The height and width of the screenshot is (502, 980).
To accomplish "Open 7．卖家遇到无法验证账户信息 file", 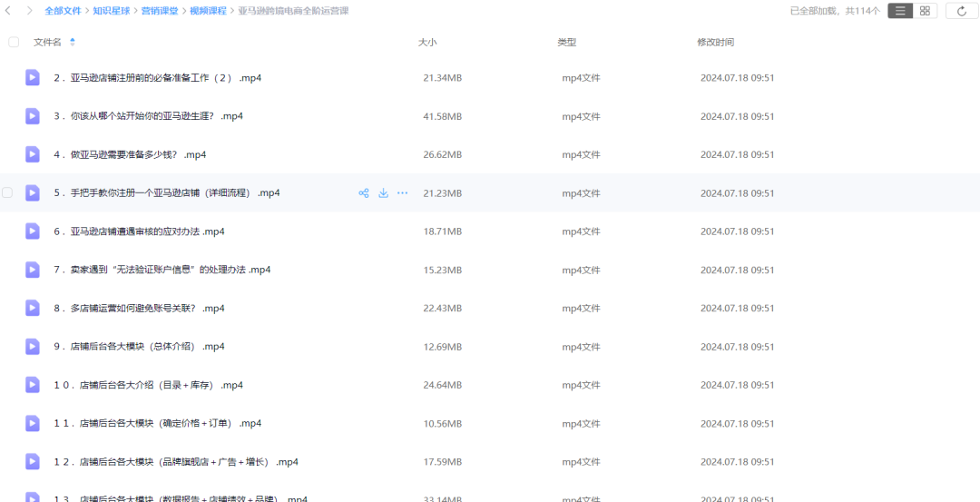I will [162, 271].
